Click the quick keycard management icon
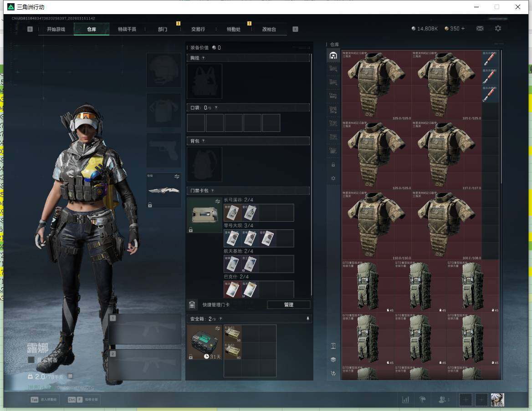Viewport: 532px width, 411px height. [192, 304]
